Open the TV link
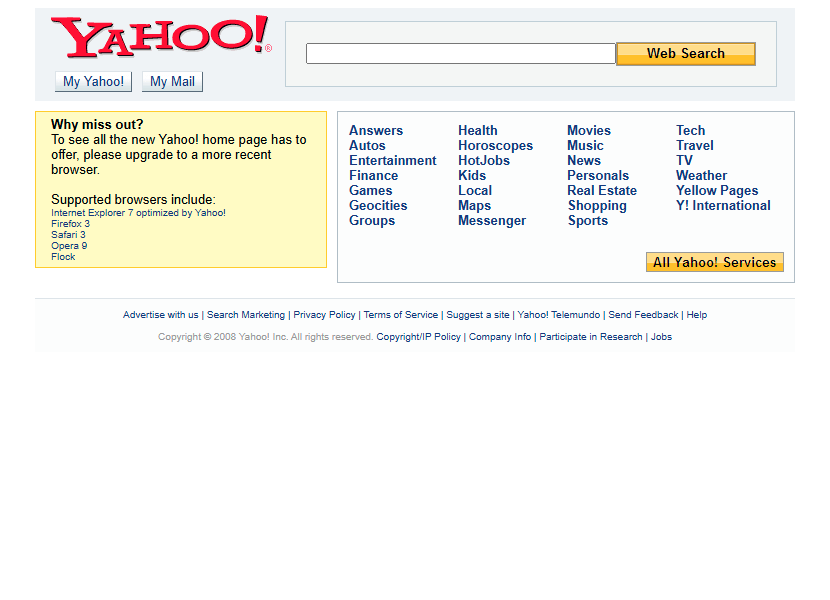This screenshot has height=600, width=830. pos(684,160)
